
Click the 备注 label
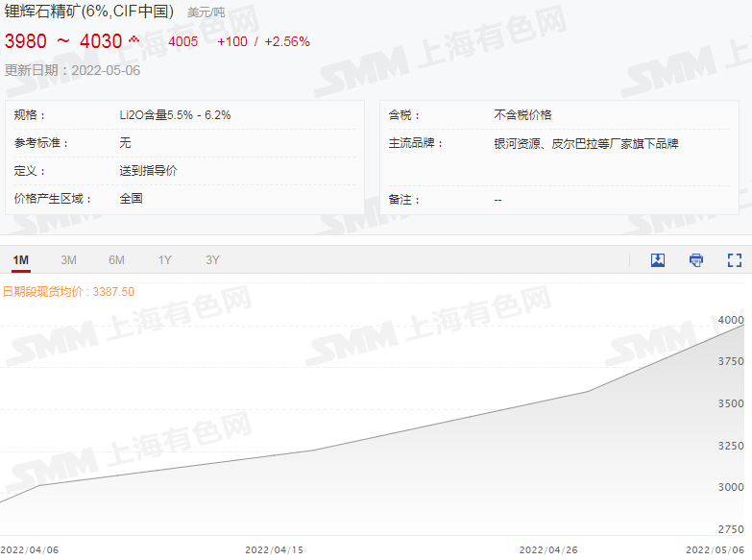tap(403, 200)
